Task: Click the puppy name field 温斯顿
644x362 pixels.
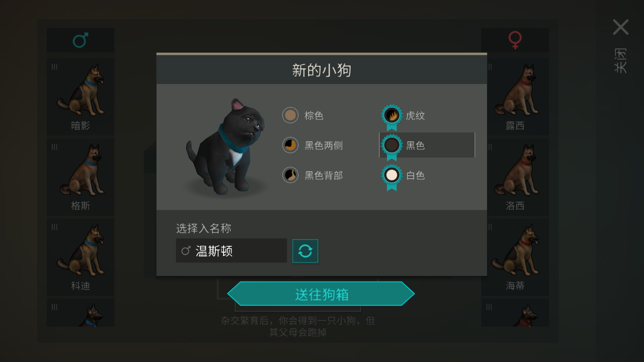Action: pyautogui.click(x=231, y=251)
